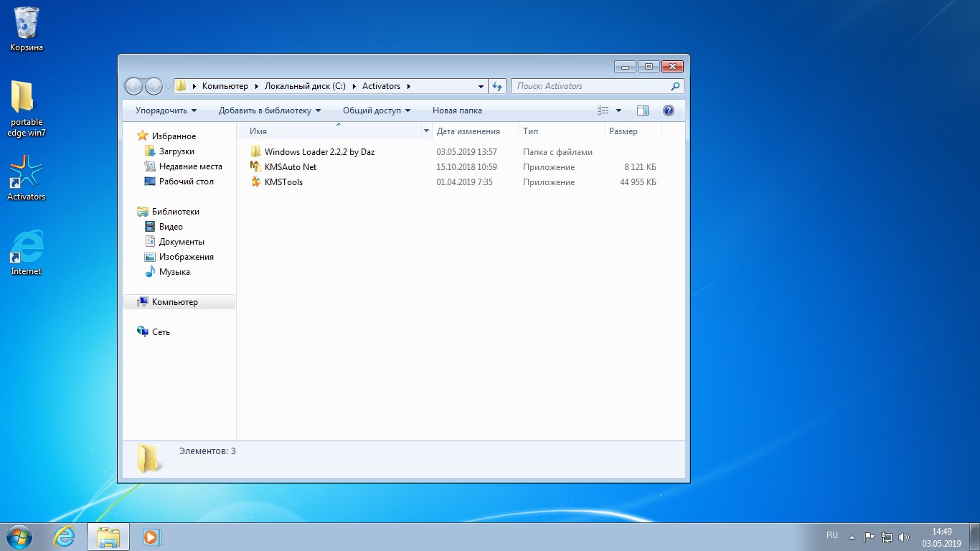This screenshot has height=551, width=980.
Task: Select the KMSAuto Net application file
Action: [x=290, y=167]
